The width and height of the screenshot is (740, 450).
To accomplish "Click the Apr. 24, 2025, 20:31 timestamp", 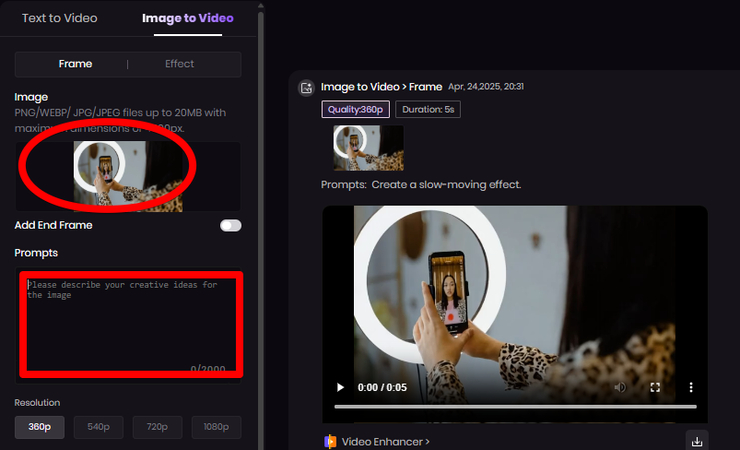I will click(486, 87).
